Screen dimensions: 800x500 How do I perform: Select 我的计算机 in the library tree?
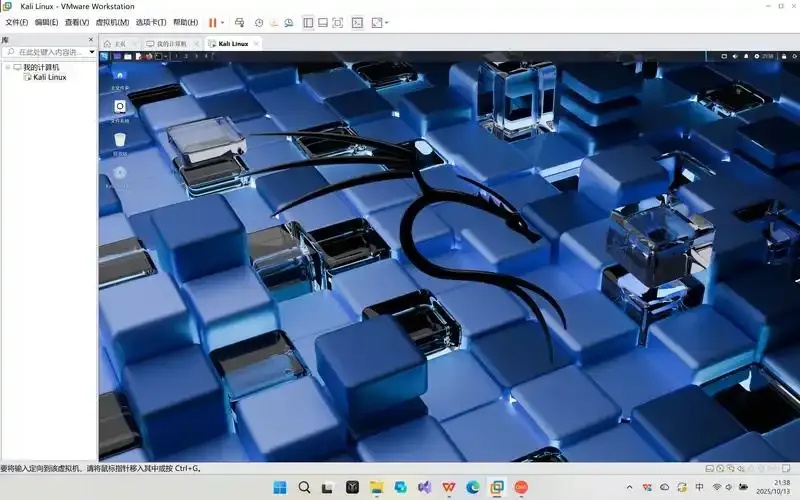pyautogui.click(x=41, y=67)
